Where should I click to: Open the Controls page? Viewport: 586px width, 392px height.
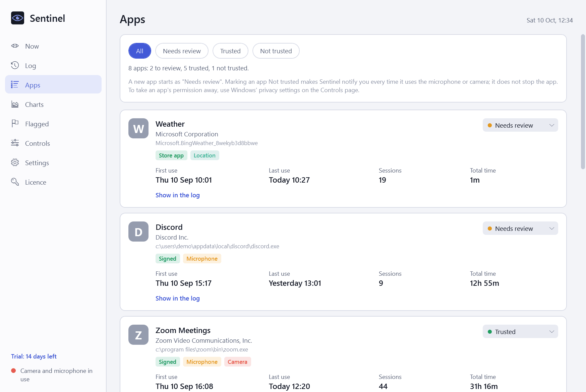(x=53, y=143)
